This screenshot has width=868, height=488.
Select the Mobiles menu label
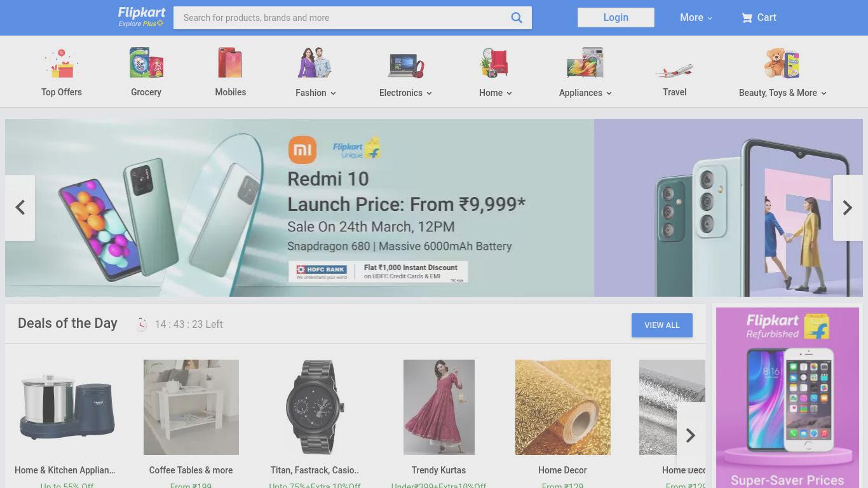[x=230, y=92]
